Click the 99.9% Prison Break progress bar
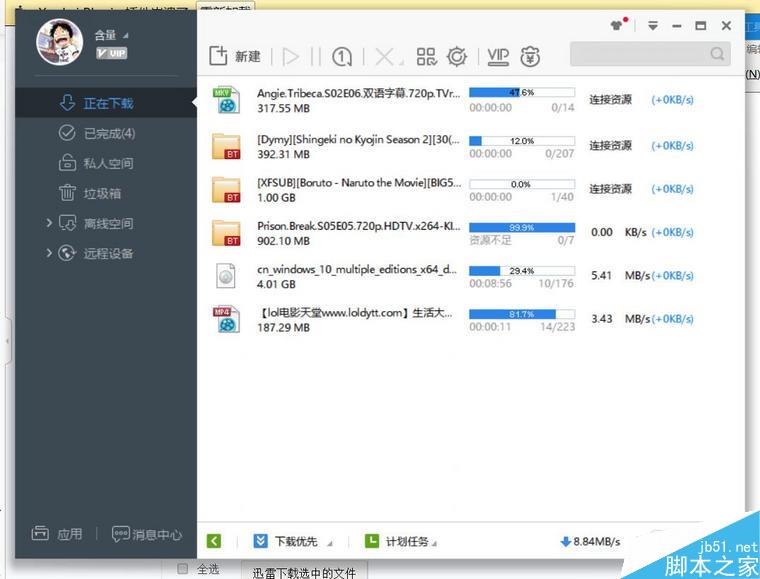This screenshot has height=579, width=760. [x=522, y=227]
